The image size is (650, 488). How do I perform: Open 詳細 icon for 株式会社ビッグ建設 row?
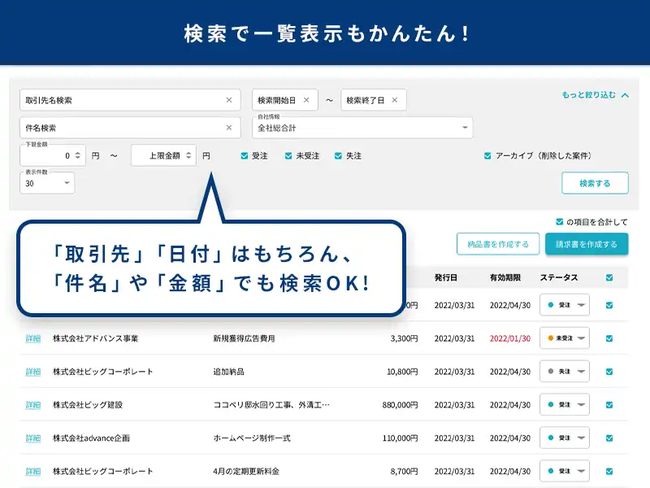pyautogui.click(x=35, y=405)
